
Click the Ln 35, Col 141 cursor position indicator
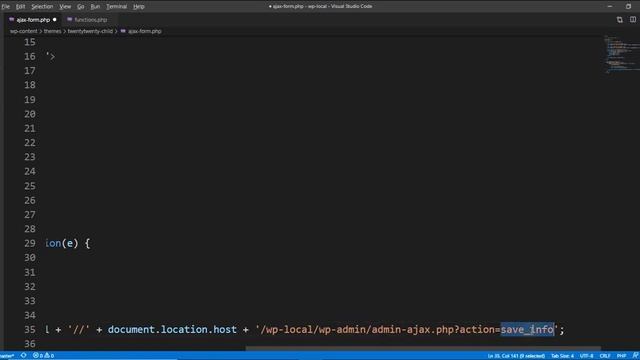click(x=516, y=356)
